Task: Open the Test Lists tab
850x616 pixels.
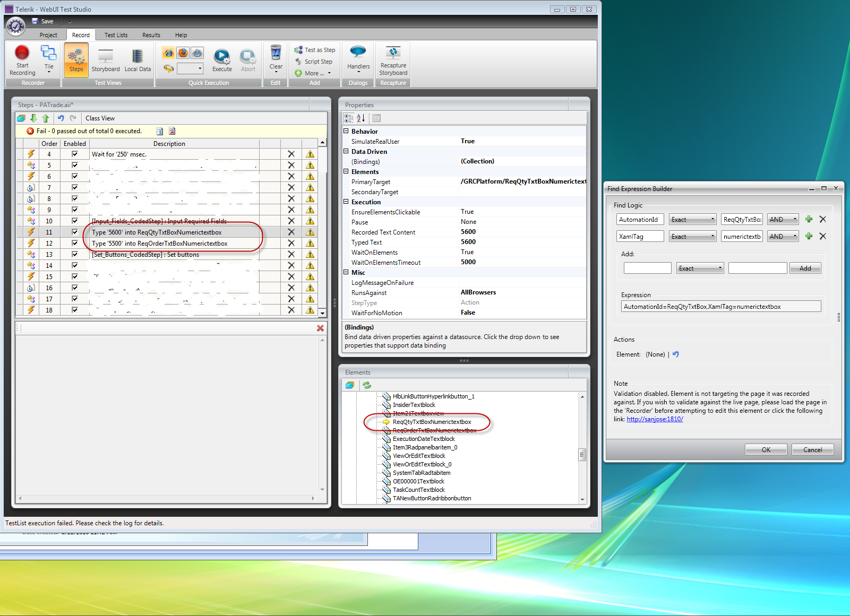Action: [116, 35]
